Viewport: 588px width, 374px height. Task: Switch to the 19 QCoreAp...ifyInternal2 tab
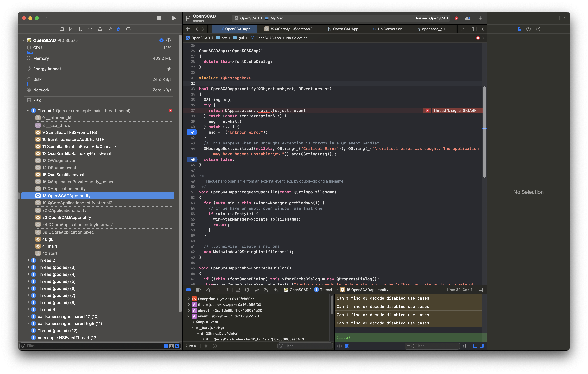(x=288, y=29)
